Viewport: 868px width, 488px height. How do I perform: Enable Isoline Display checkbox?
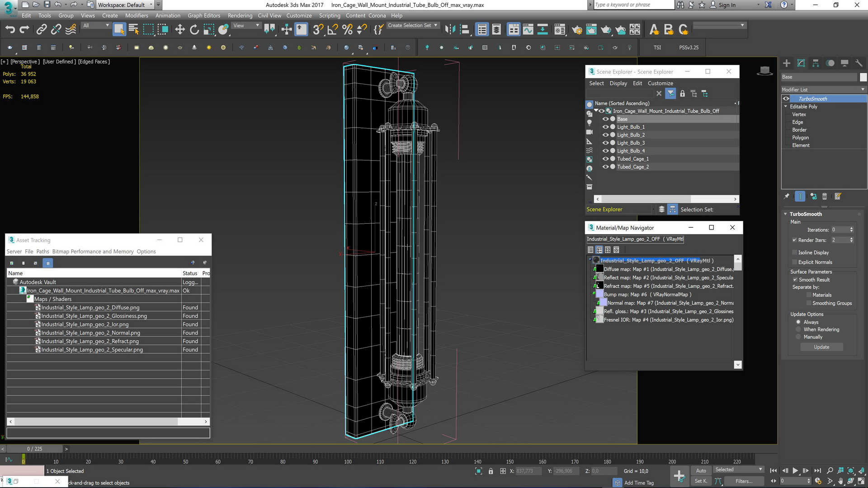pos(794,253)
